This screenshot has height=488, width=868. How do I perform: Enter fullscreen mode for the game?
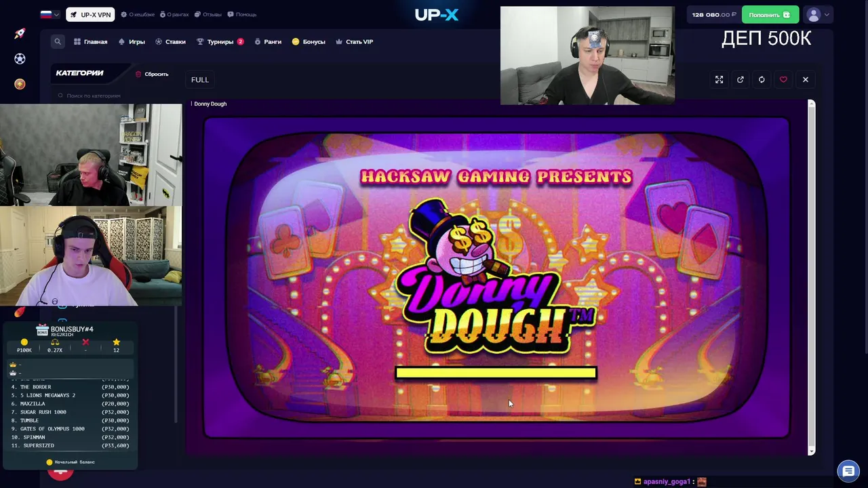(719, 80)
